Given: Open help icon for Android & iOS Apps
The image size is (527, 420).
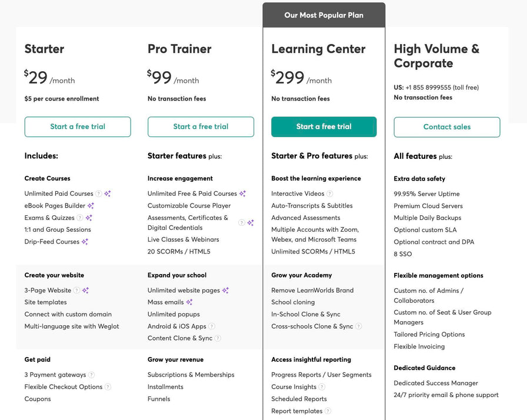Looking at the screenshot, I should (x=211, y=326).
